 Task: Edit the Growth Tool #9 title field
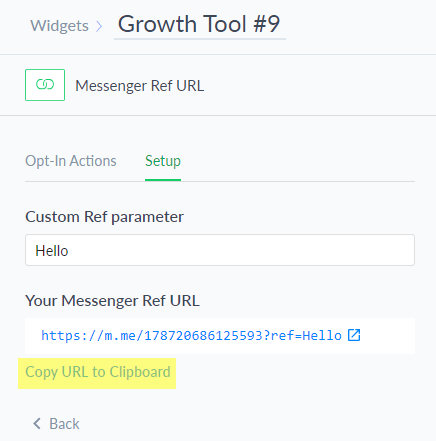tap(199, 24)
